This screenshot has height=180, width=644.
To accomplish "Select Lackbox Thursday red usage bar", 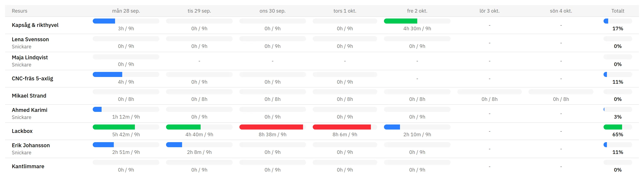I will (x=342, y=127).
